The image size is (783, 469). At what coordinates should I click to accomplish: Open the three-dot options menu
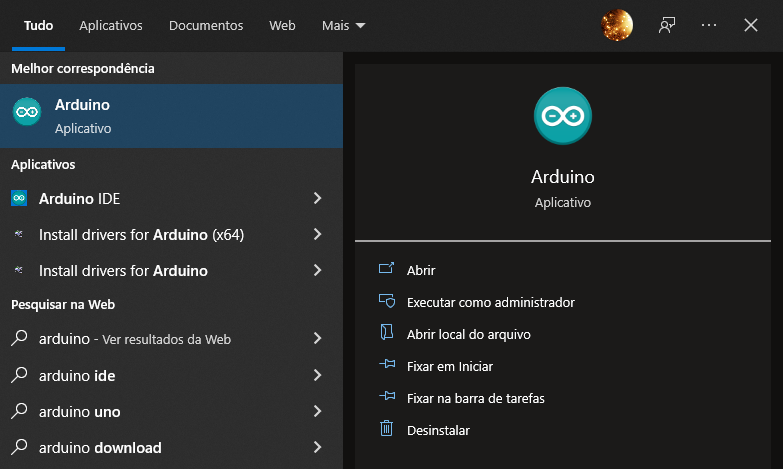pyautogui.click(x=709, y=25)
